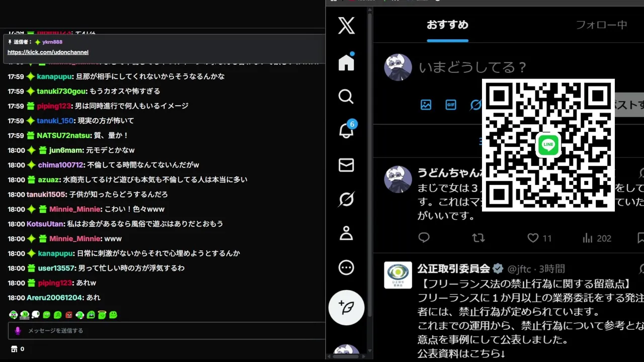The image size is (644, 362).
Task: Click the pin icon beside 送信者
Action: pos(10,42)
